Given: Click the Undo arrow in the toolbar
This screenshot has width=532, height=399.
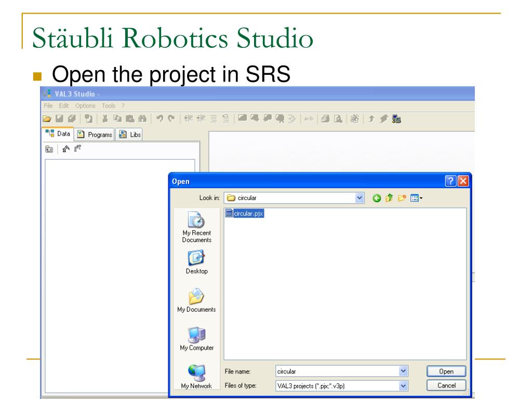Looking at the screenshot, I should click(x=160, y=118).
